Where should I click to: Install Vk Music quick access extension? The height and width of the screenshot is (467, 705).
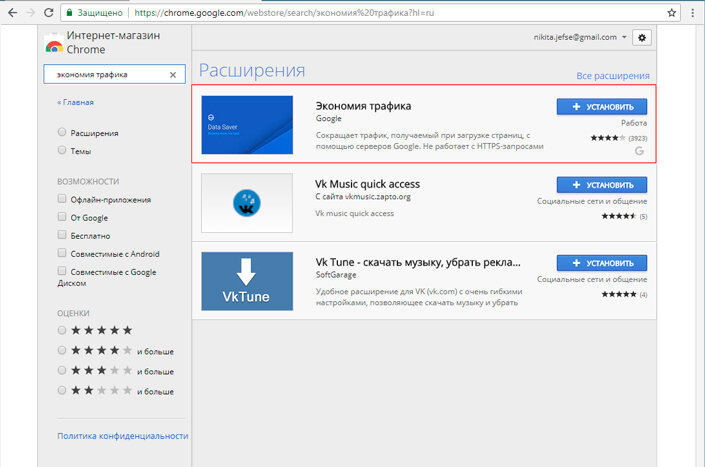click(x=602, y=185)
